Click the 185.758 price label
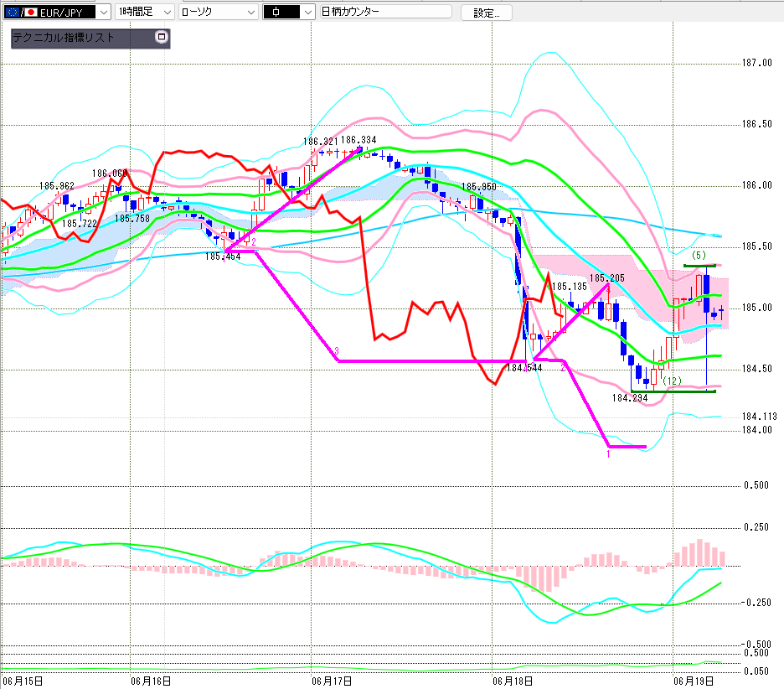 pyautogui.click(x=132, y=219)
